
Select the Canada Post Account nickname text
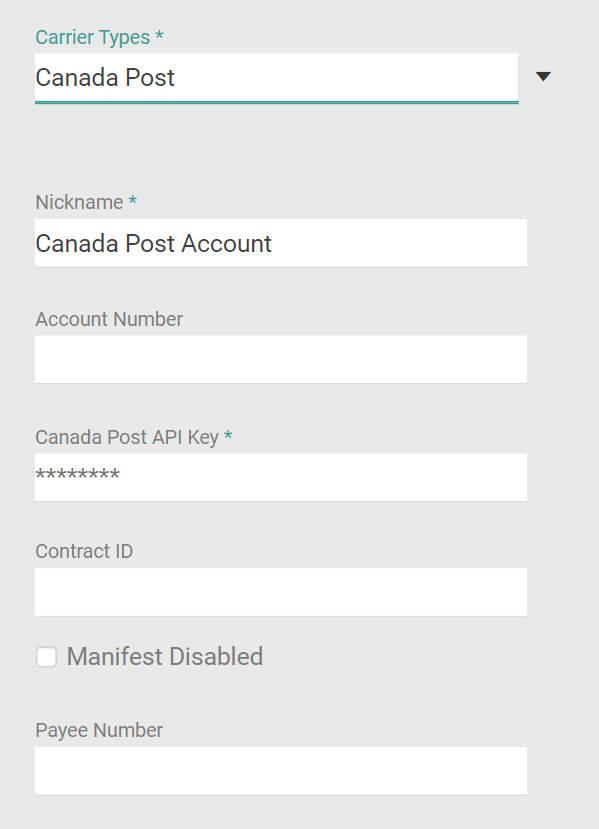(153, 242)
